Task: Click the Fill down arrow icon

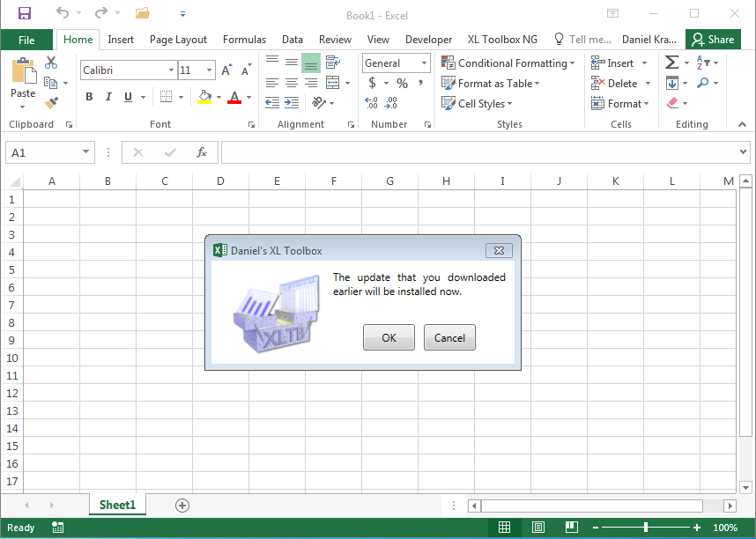Action: (672, 83)
